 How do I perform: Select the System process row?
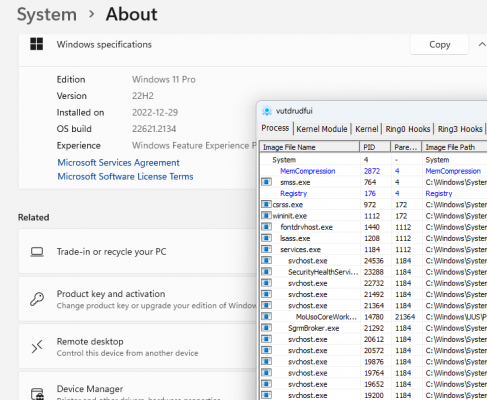[x=373, y=160]
